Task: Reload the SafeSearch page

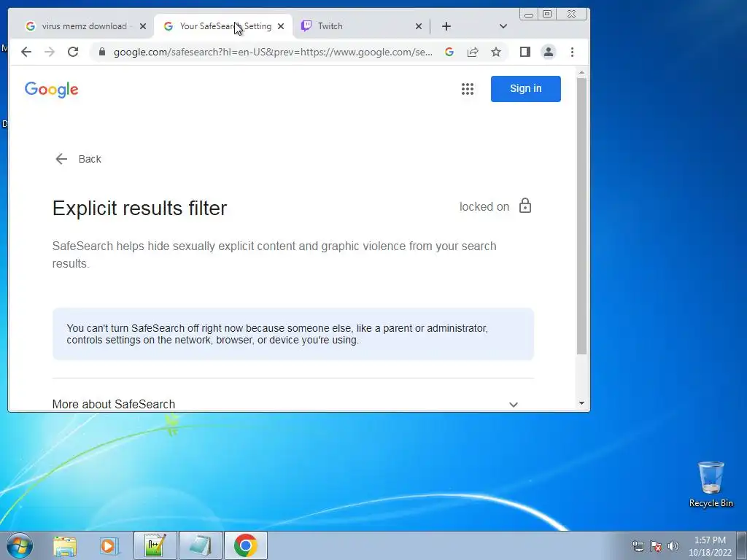Action: (73, 52)
